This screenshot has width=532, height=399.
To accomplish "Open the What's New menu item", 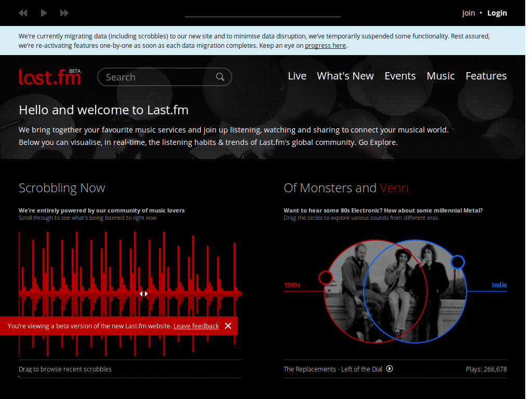I will [345, 76].
